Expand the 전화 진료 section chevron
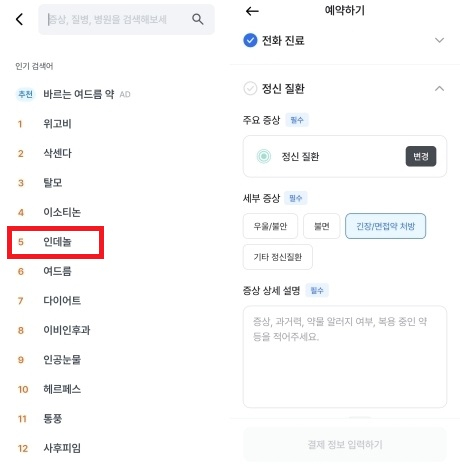The image size is (460, 467). (x=440, y=40)
